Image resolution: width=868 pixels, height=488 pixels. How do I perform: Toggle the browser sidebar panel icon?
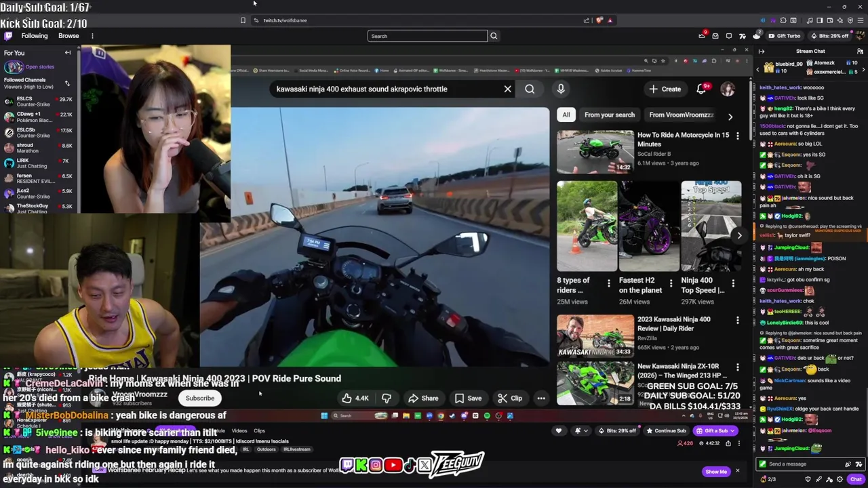[x=819, y=20]
